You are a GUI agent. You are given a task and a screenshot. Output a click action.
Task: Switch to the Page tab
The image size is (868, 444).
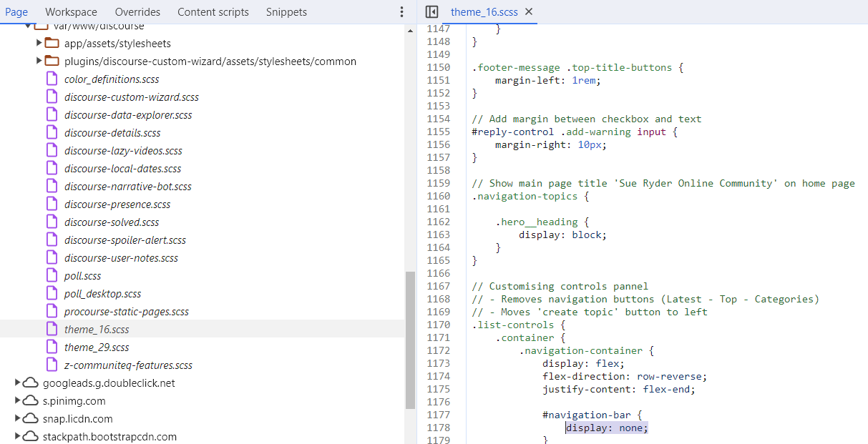click(x=16, y=12)
